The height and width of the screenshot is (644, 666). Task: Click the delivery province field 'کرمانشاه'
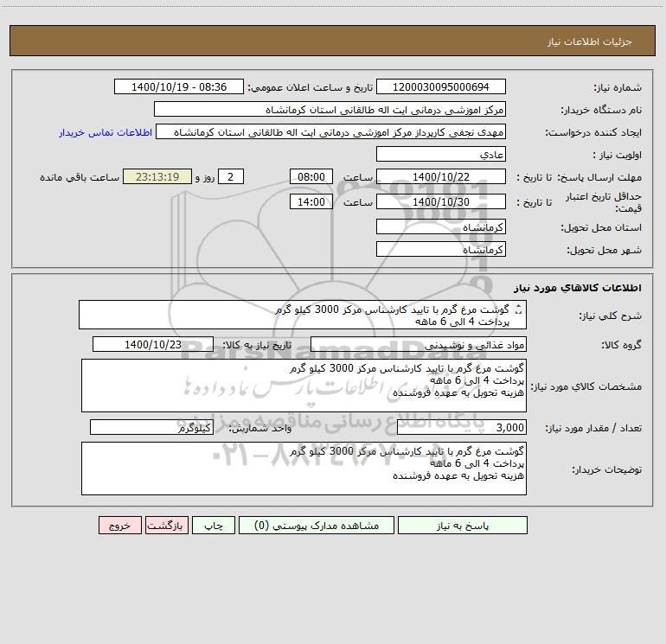(x=441, y=226)
